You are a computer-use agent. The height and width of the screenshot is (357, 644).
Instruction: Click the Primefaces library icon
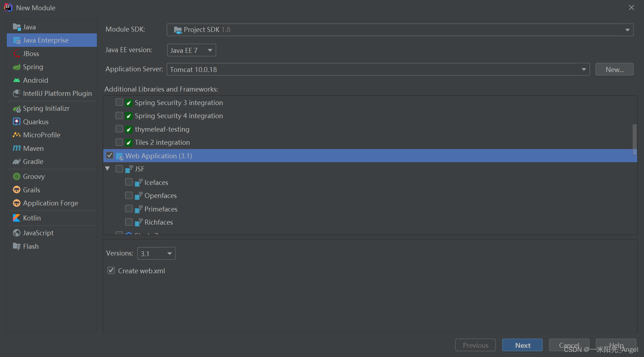pyautogui.click(x=139, y=209)
